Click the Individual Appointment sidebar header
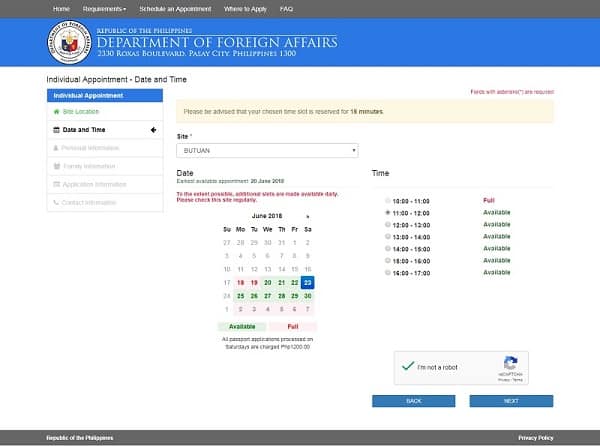This screenshot has width=600, height=446. pos(105,96)
